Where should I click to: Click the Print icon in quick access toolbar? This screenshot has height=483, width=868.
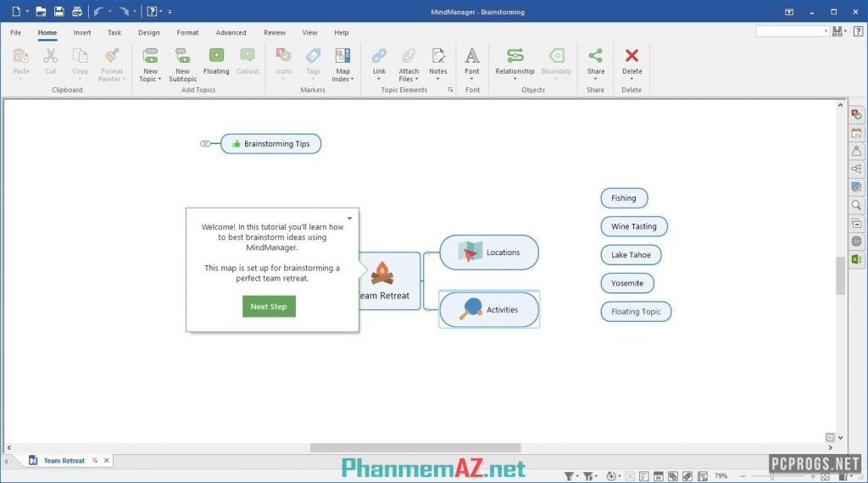[77, 12]
